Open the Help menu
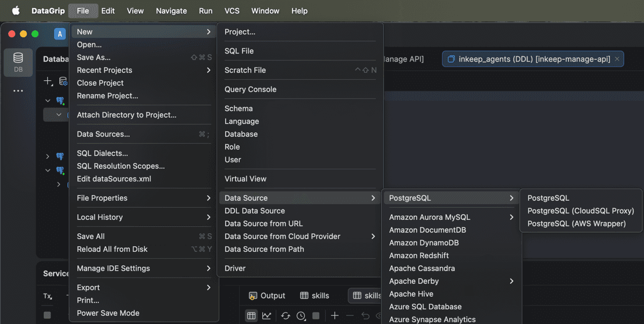Viewport: 644px width, 324px height. 300,10
